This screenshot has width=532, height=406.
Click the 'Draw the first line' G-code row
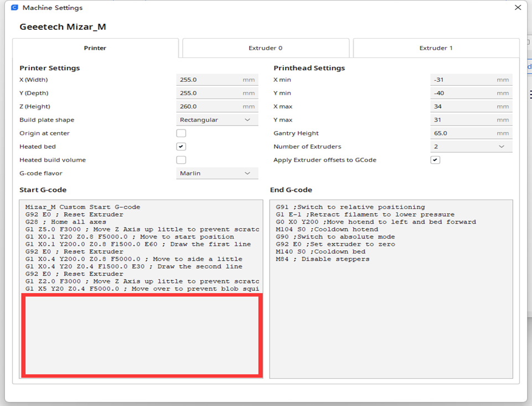[x=138, y=244]
